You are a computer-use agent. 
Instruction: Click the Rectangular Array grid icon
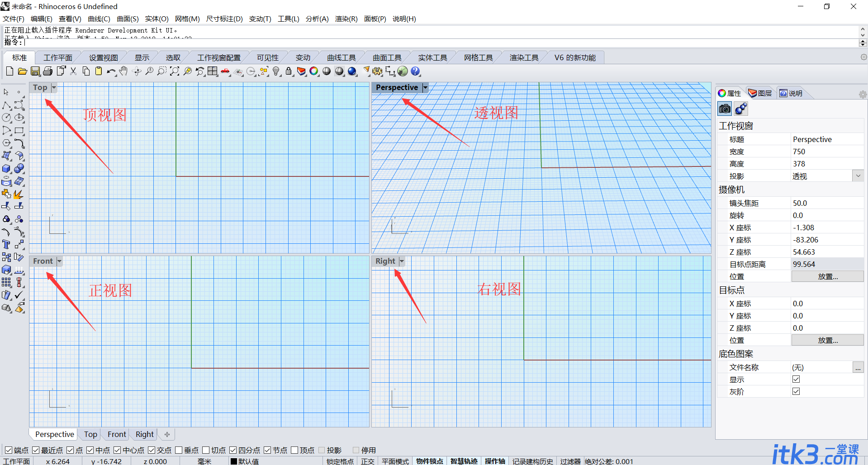point(6,283)
